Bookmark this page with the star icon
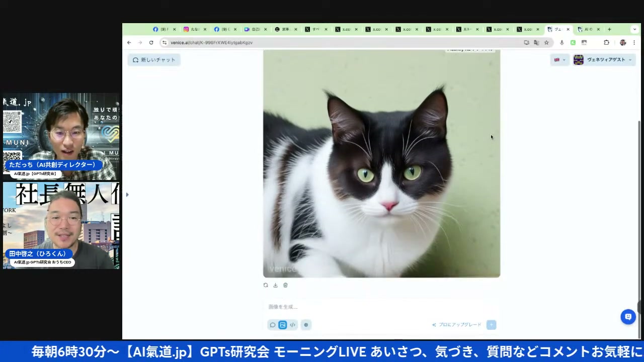 pos(546,43)
